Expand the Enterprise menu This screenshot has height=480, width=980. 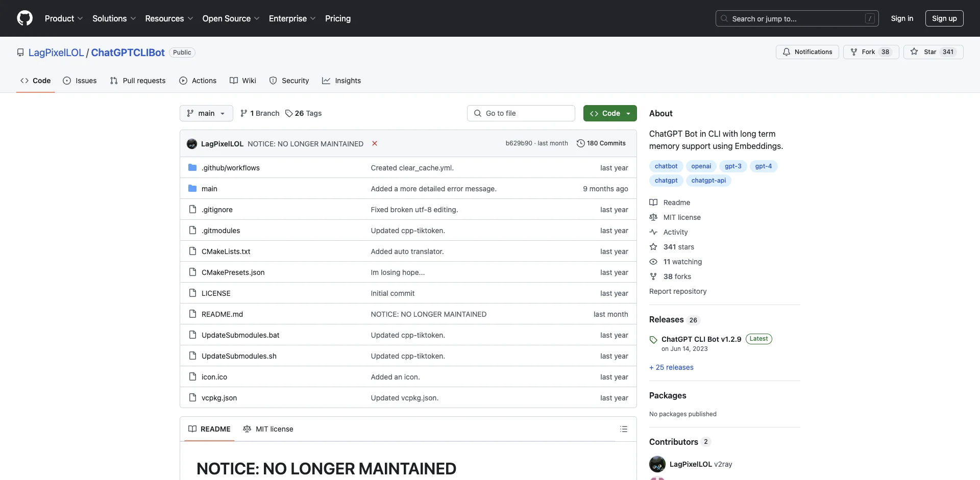[292, 18]
